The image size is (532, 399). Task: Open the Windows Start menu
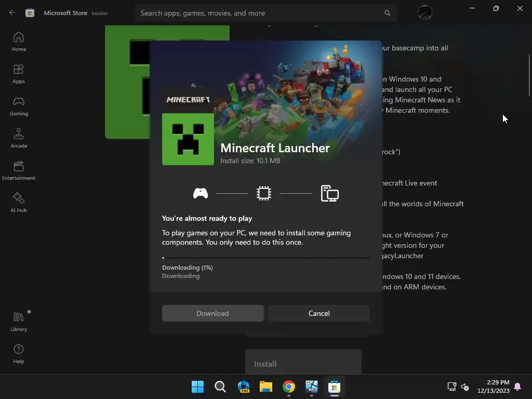tap(197, 387)
